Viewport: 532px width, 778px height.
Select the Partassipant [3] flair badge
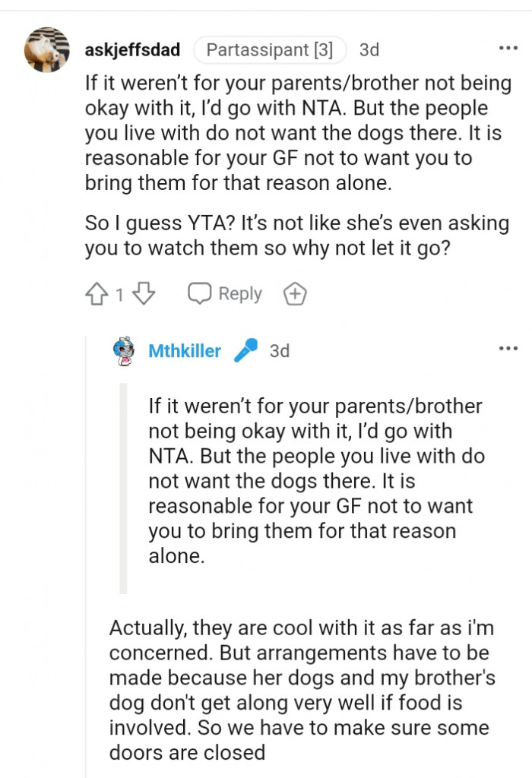(x=271, y=49)
